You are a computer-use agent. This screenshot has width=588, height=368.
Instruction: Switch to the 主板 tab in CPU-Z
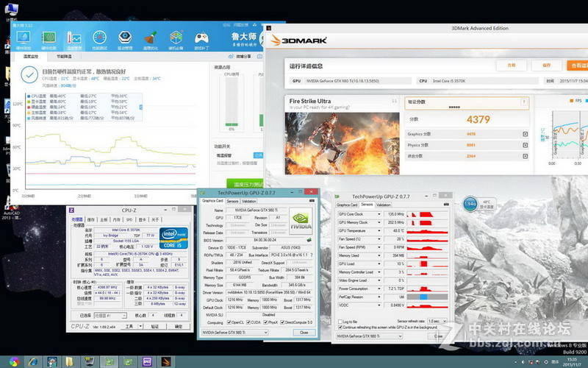[x=104, y=219]
